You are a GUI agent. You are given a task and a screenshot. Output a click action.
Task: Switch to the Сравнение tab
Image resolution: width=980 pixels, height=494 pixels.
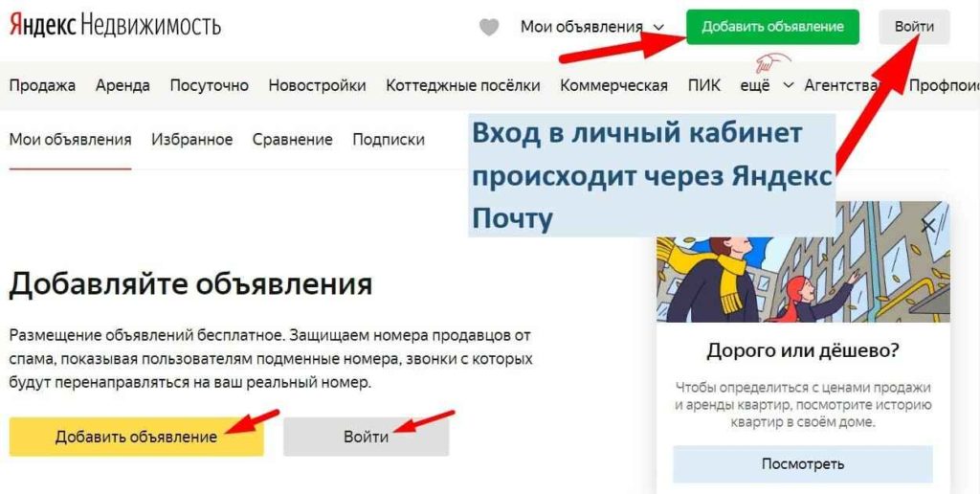(x=292, y=140)
